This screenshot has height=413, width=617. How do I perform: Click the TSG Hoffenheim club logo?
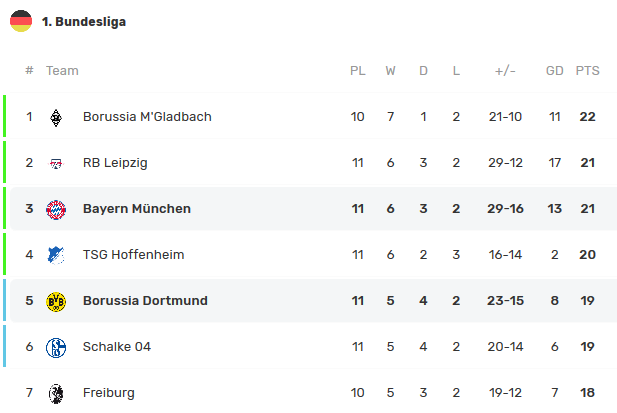(x=56, y=255)
